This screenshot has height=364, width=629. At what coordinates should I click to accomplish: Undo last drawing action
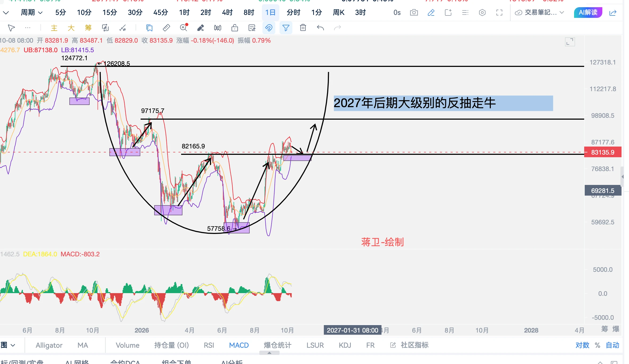click(x=320, y=28)
